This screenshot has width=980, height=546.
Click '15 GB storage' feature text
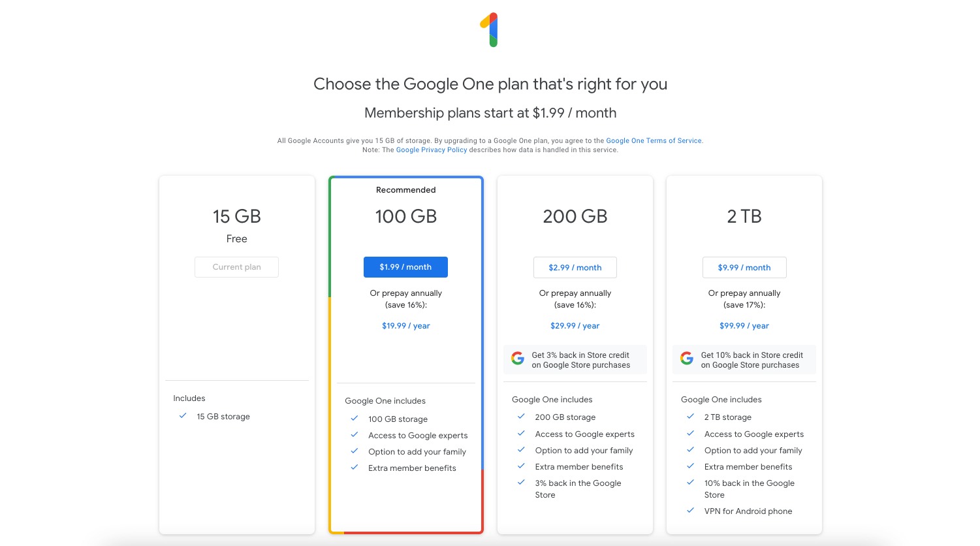(223, 417)
